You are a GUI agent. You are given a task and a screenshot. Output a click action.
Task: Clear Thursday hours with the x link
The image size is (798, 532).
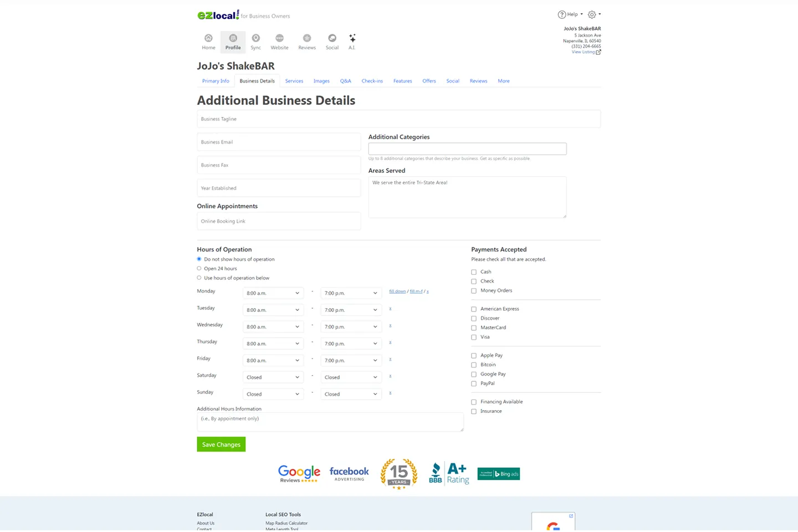click(390, 342)
